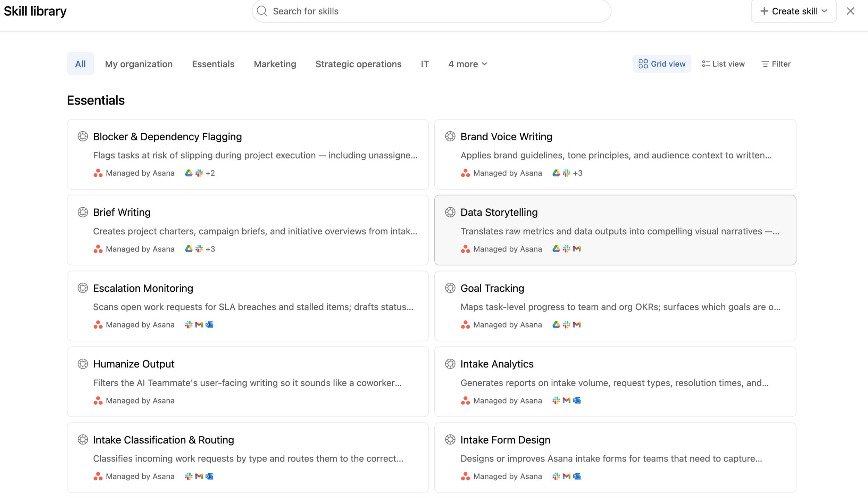Close the Skill library

click(x=850, y=11)
